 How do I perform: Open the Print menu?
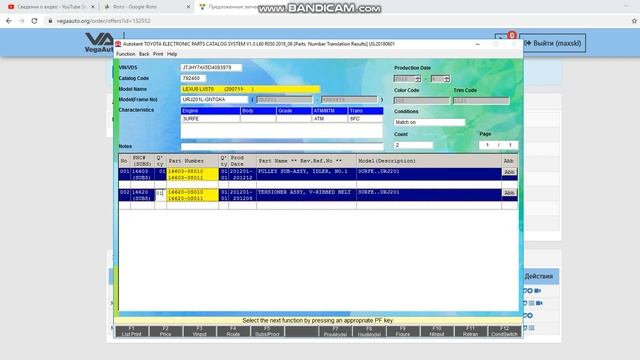[x=158, y=54]
